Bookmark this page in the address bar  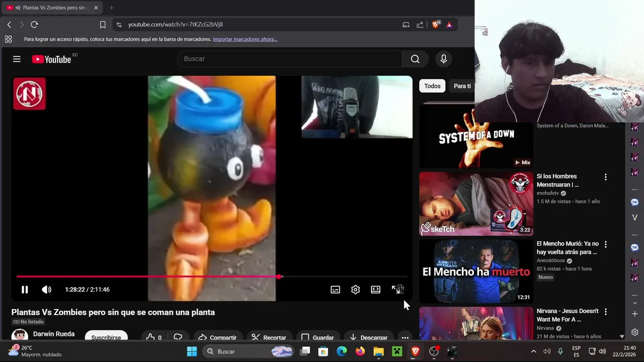pyautogui.click(x=103, y=24)
